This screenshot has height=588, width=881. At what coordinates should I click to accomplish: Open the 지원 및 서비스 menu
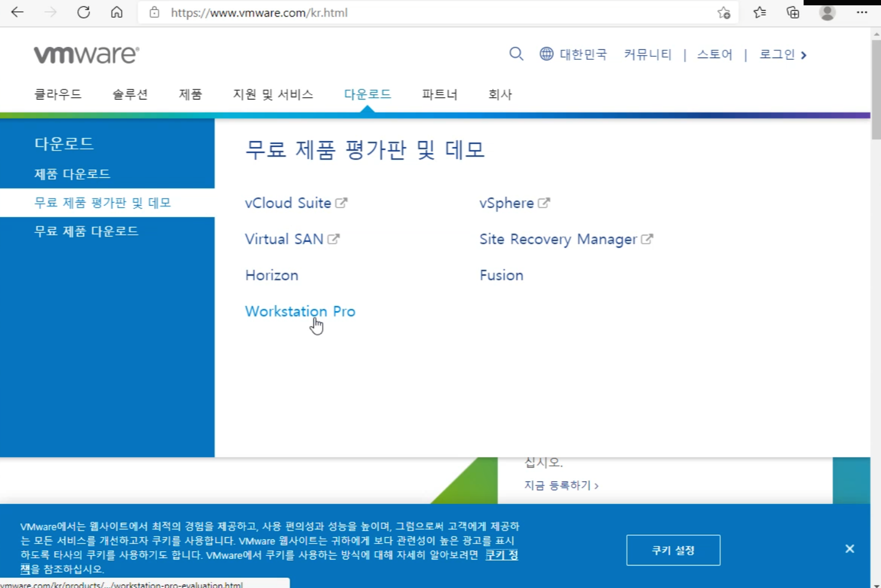point(273,94)
